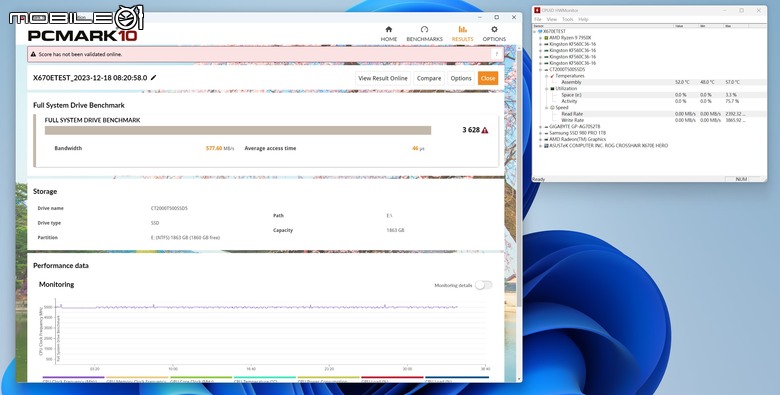Click the CPUID HWMonitor title bar app icon
The width and height of the screenshot is (780, 395).
537,10
